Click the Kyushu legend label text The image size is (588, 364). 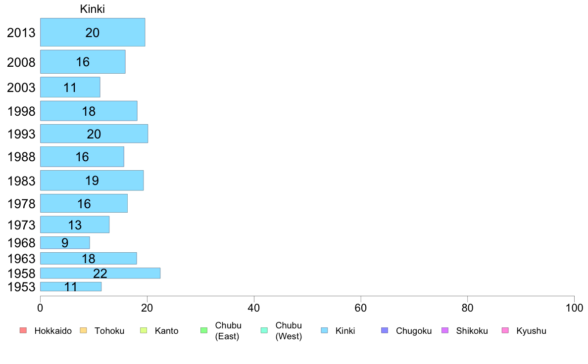coord(531,331)
